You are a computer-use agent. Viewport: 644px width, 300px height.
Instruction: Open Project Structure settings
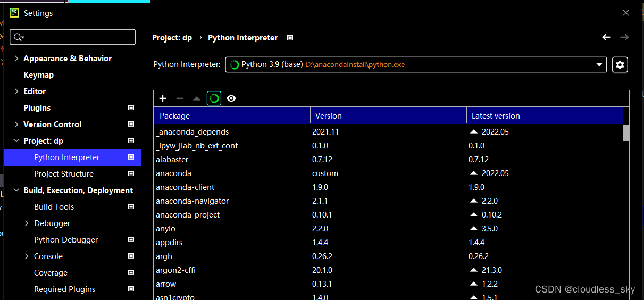click(64, 174)
